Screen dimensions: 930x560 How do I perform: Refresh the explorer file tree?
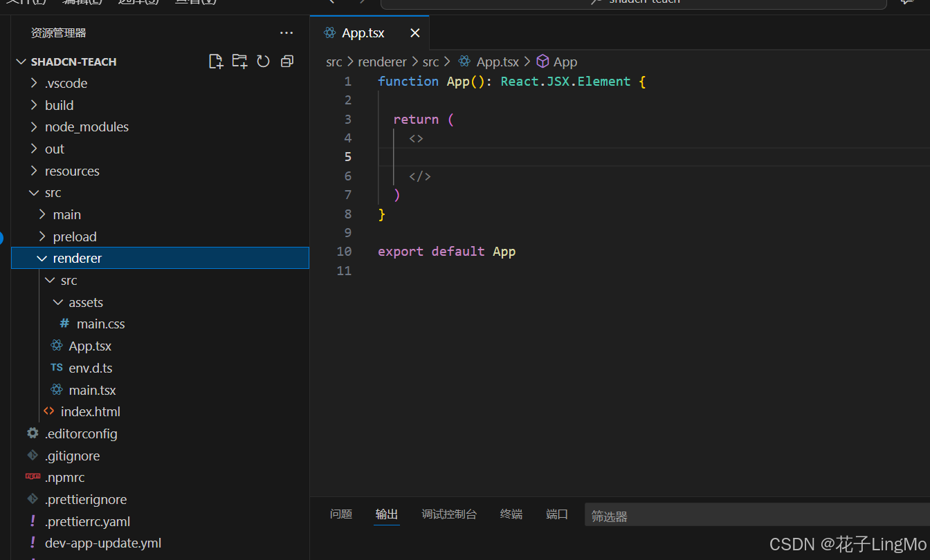(x=263, y=62)
